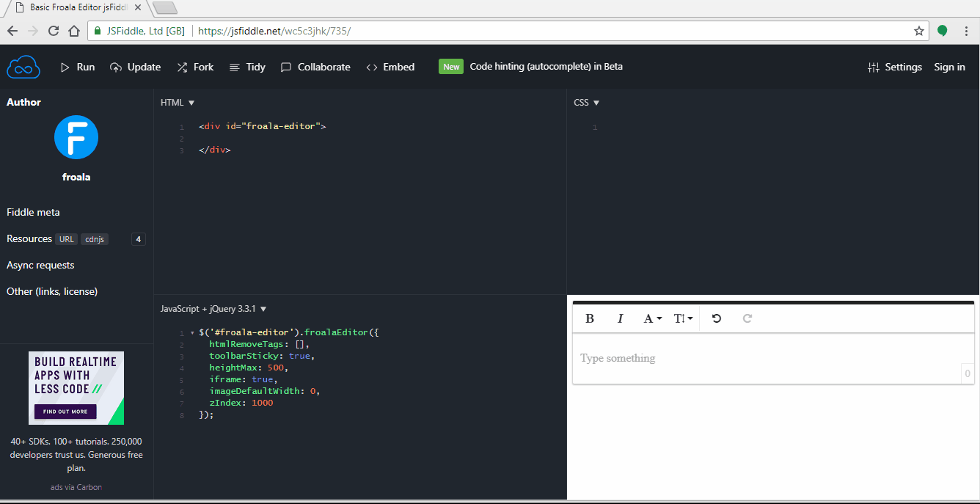The width and height of the screenshot is (980, 504).
Task: Expand Other (links, license) section
Action: [x=52, y=291]
